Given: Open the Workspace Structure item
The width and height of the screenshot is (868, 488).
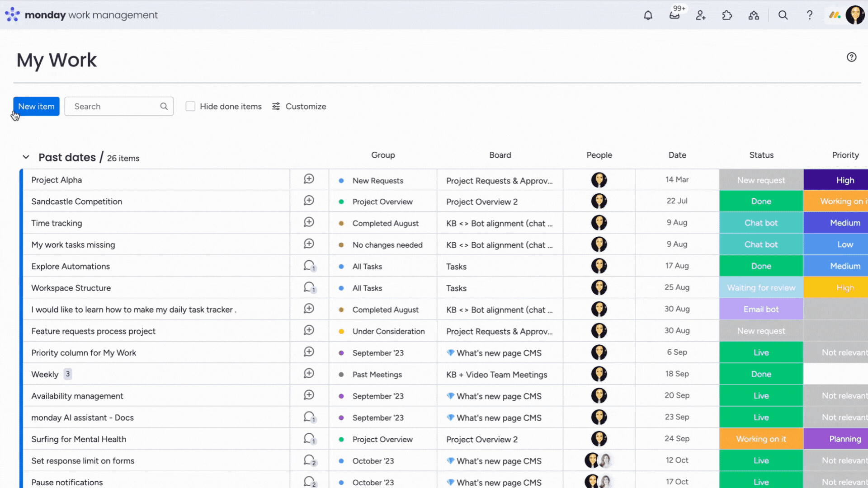Looking at the screenshot, I should pyautogui.click(x=71, y=288).
